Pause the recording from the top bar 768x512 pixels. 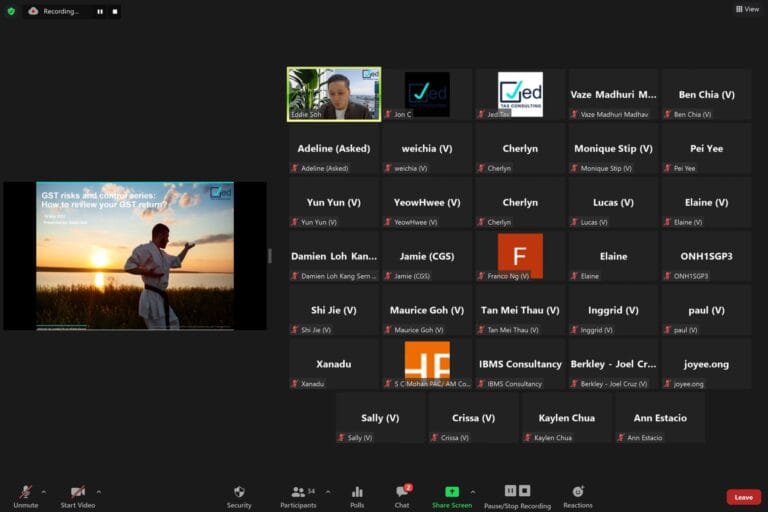pyautogui.click(x=99, y=11)
